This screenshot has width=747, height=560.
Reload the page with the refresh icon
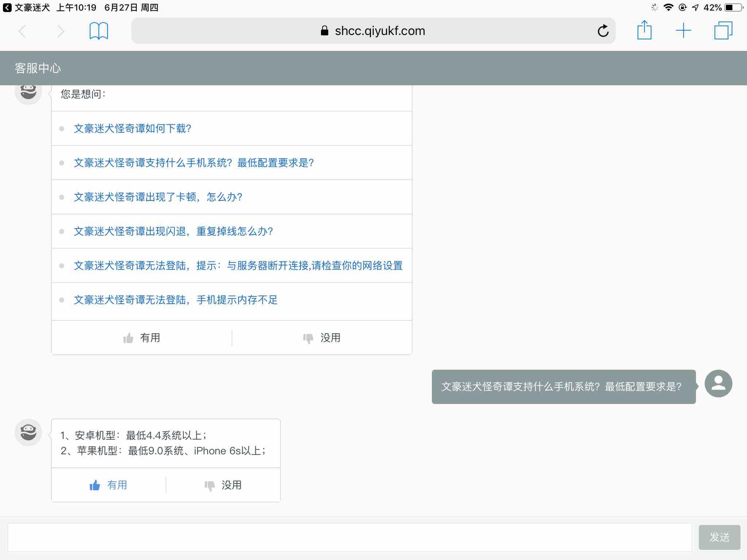[x=603, y=31]
